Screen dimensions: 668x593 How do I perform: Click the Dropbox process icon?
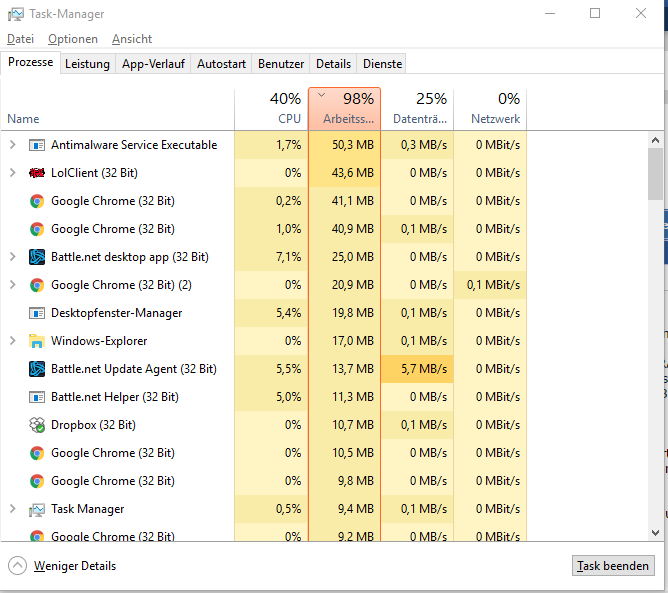coord(37,425)
